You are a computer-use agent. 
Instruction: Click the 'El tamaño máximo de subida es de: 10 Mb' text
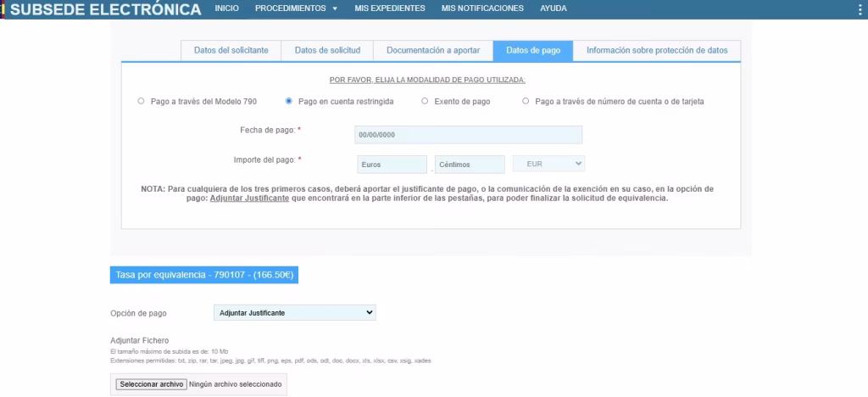point(170,351)
